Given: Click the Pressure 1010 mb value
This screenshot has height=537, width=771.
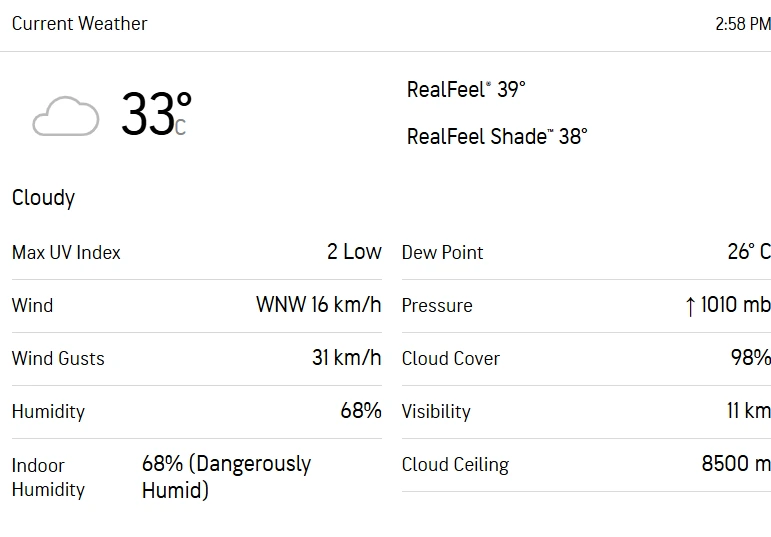Looking at the screenshot, I should tap(735, 305).
